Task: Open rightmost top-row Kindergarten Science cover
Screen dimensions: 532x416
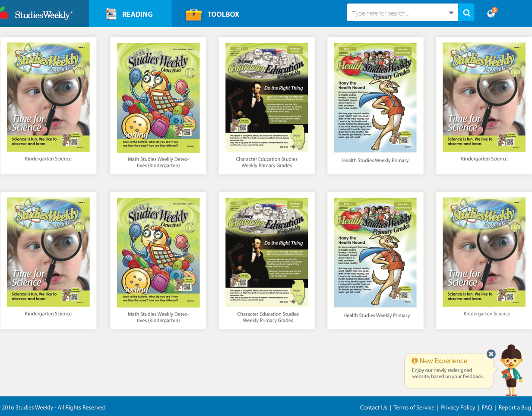Action: tap(484, 97)
